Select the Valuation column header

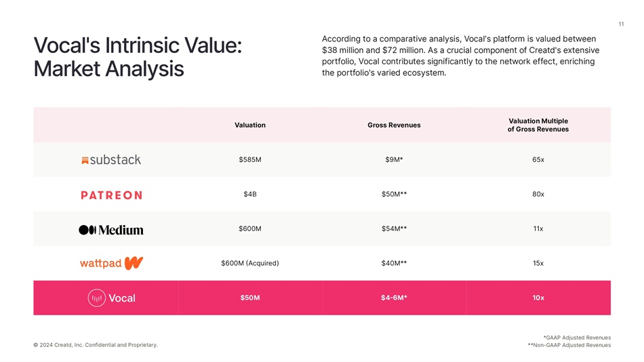[249, 125]
